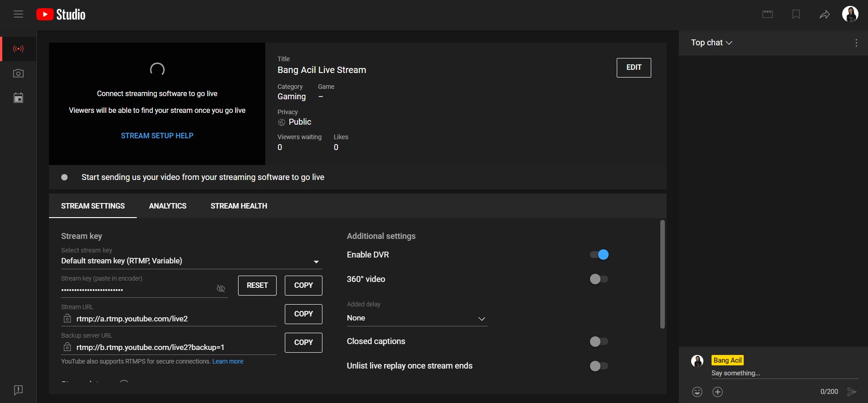Switch to the Stream Health tab
The height and width of the screenshot is (403, 868).
pos(239,206)
